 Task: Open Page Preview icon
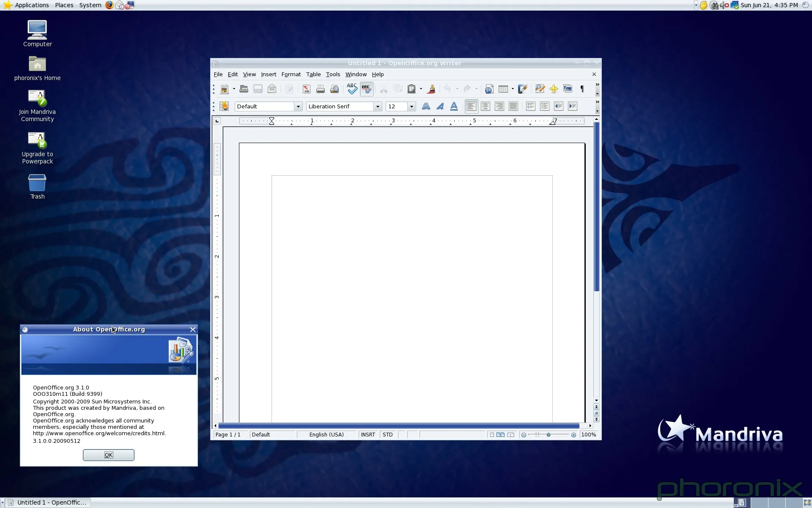pyautogui.click(x=335, y=89)
